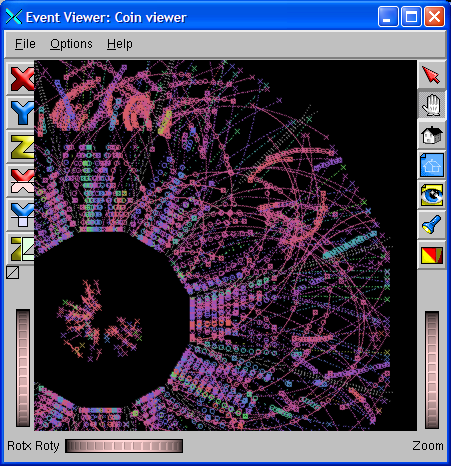Screen dimensions: 451x466
Task: Toggle the small diagonal-line box below axis buttons
Action: 13,273
